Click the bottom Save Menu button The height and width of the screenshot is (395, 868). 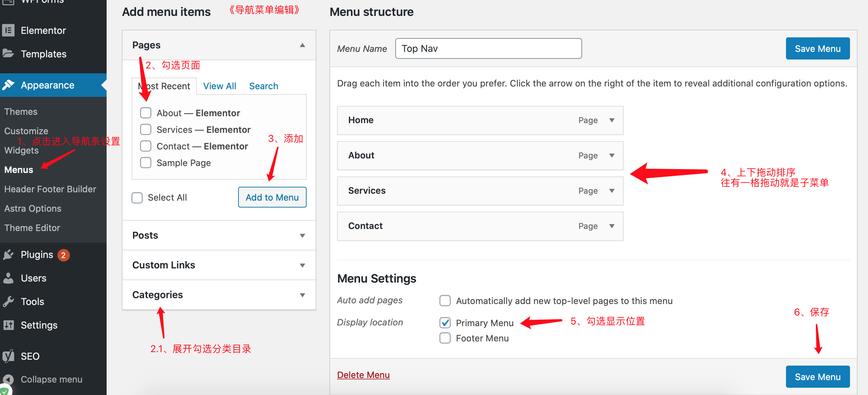pyautogui.click(x=817, y=377)
